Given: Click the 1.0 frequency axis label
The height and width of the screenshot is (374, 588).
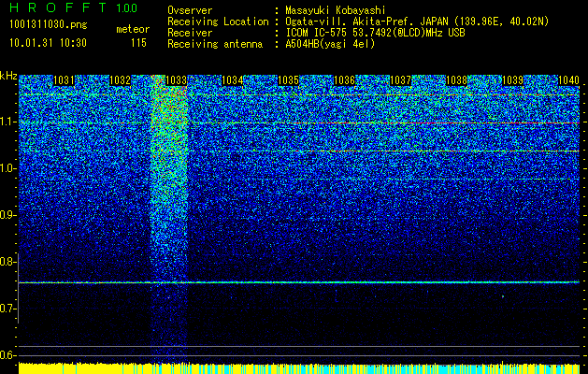Looking at the screenshot, I should coord(7,168).
